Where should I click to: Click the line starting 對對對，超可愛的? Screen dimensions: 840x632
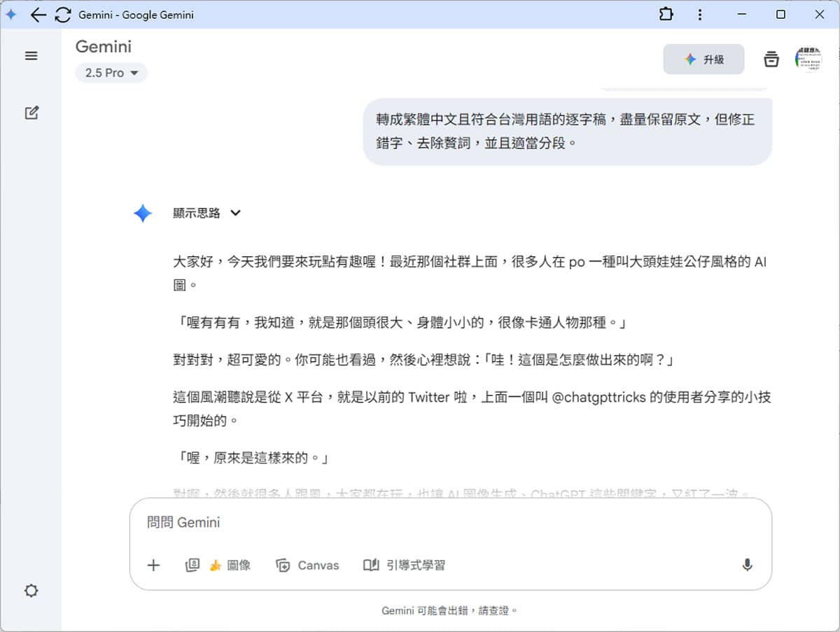coord(423,360)
